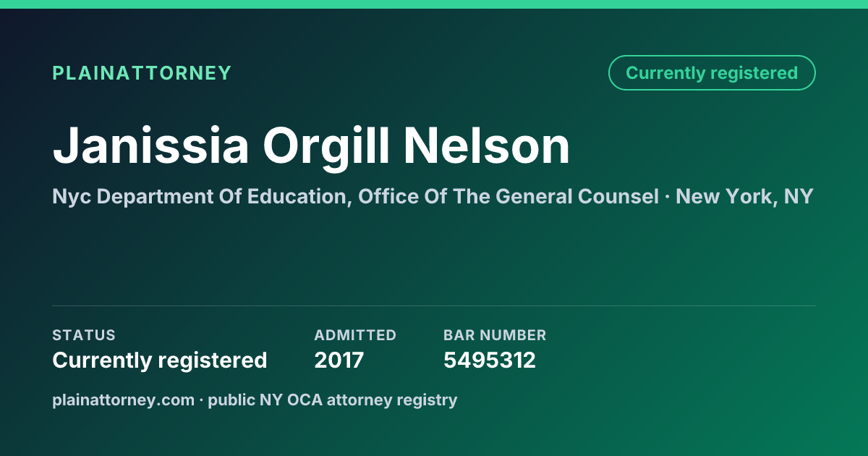Open the plainattorney.com footer link
Viewport: 868px width, 456px height.
[x=123, y=400]
